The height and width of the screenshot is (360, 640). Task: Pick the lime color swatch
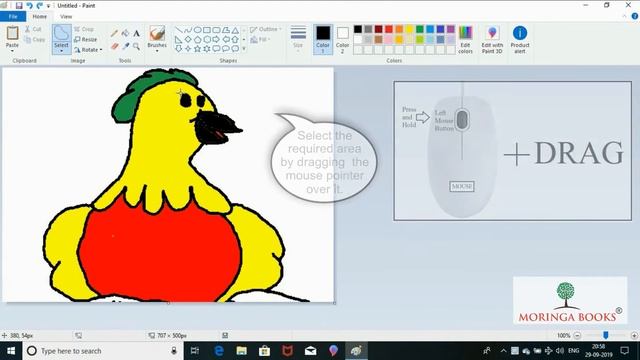[x=420, y=40]
